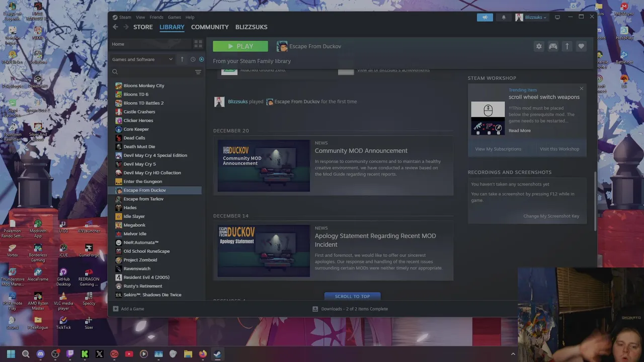Click the game page vertical scrollbar
The height and width of the screenshot is (362, 644).
coord(595,201)
